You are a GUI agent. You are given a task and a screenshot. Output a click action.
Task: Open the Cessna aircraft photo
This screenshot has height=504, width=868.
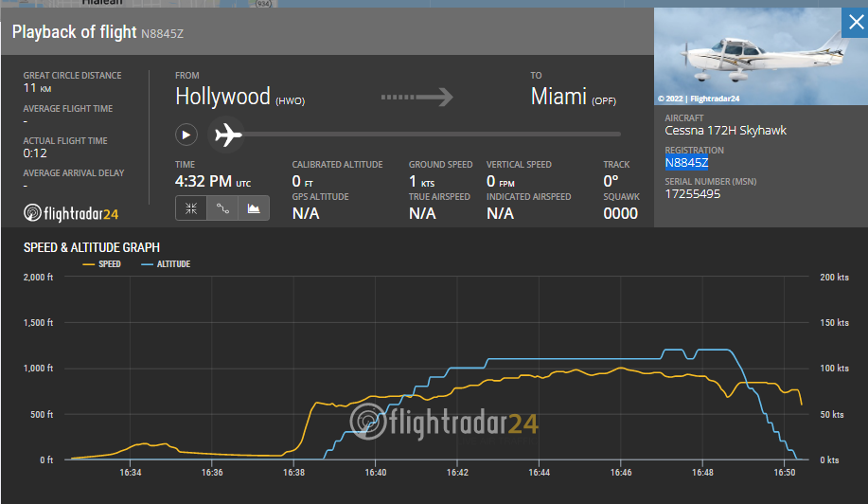coord(748,56)
